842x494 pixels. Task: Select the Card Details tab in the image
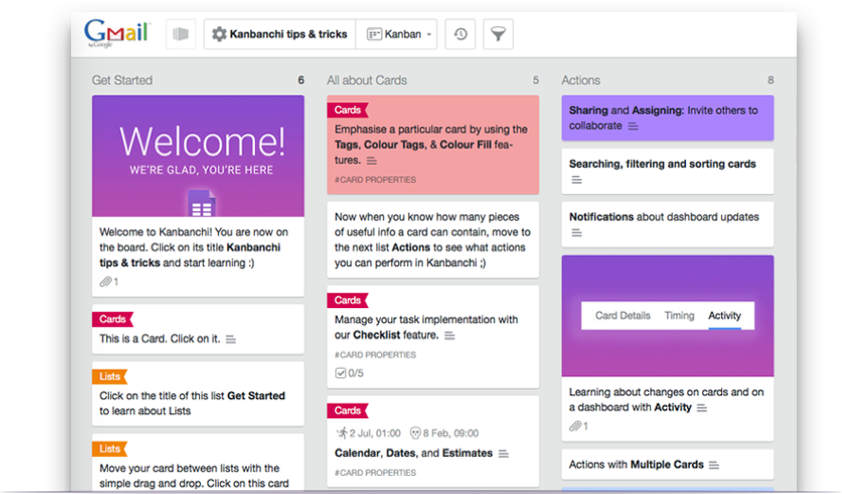click(622, 316)
